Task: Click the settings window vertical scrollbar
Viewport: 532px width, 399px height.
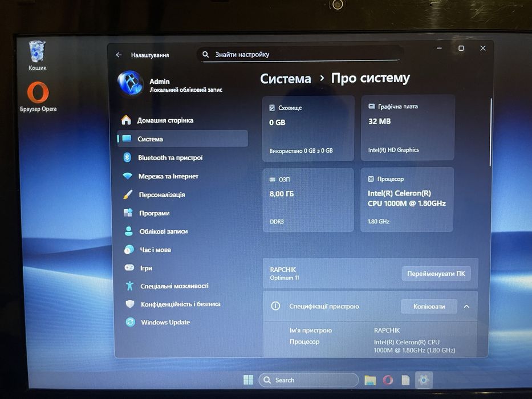Action: coord(490,132)
